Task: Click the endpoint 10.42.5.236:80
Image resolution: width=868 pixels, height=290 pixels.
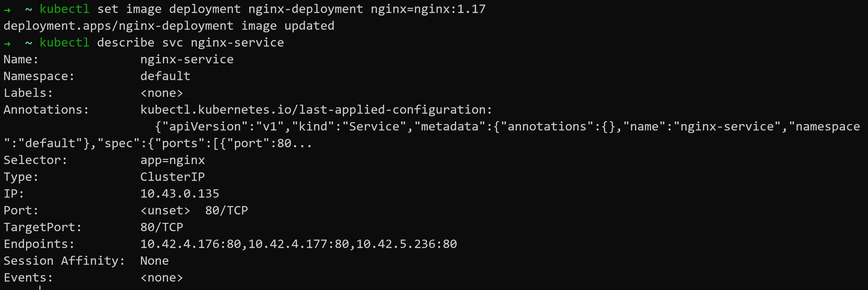Action: (406, 244)
